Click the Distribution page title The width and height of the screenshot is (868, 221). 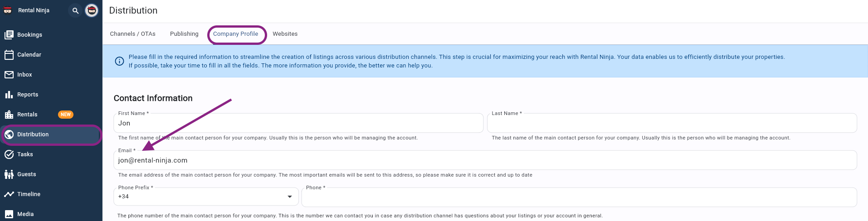tap(133, 10)
